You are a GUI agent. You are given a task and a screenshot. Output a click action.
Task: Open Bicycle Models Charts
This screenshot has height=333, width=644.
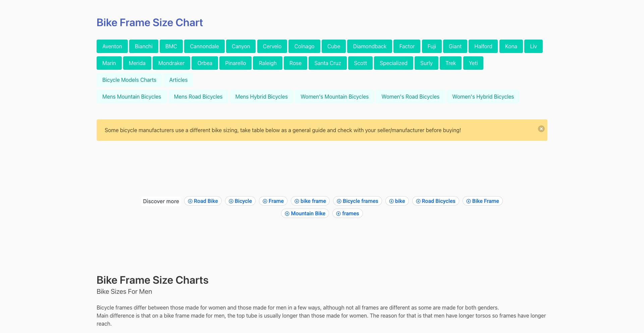coord(129,80)
